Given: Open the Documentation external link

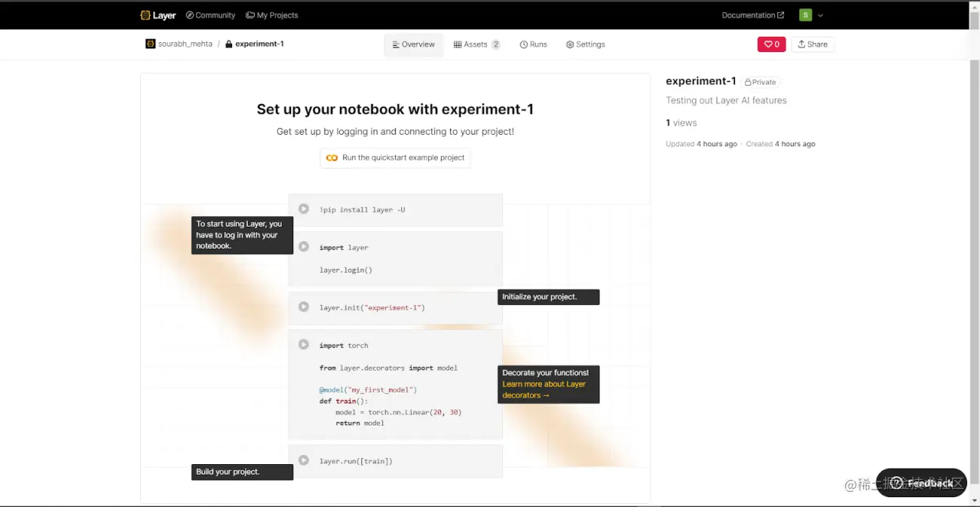Looking at the screenshot, I should point(752,15).
